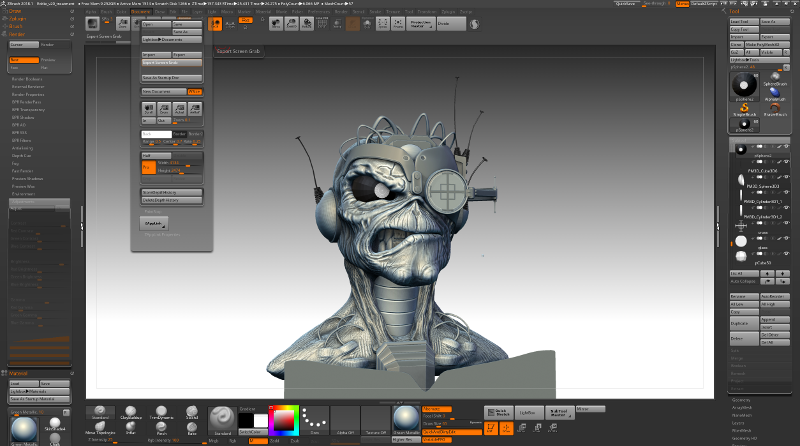800x446 pixels.
Task: Click the Zoom icon in Document menu
Action: click(x=164, y=109)
